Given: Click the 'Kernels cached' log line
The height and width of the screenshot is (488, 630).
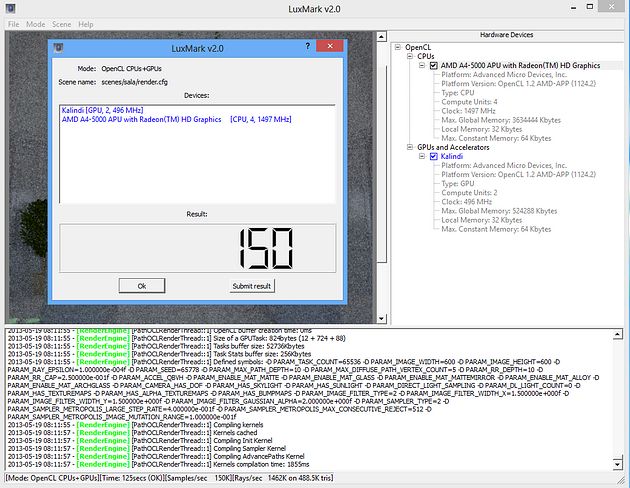Looking at the screenshot, I should tap(133, 433).
